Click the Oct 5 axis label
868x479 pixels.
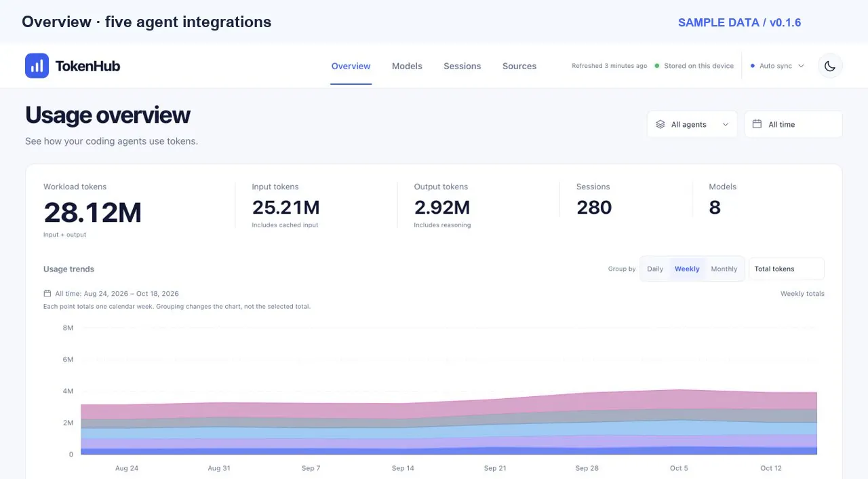679,468
